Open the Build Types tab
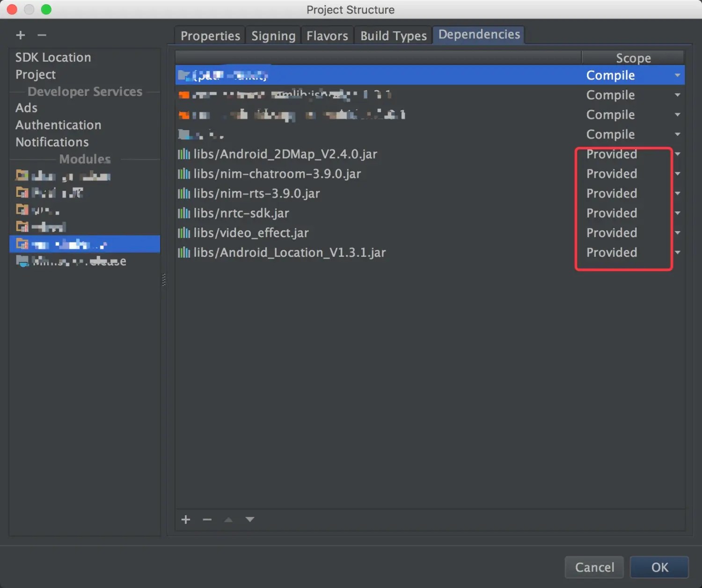Viewport: 702px width, 588px height. tap(393, 35)
